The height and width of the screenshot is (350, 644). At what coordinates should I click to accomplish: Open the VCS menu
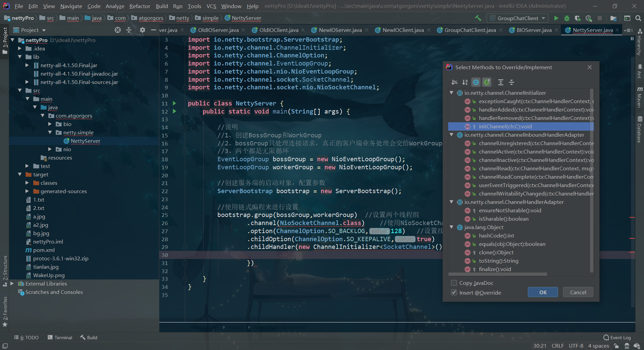coord(211,6)
